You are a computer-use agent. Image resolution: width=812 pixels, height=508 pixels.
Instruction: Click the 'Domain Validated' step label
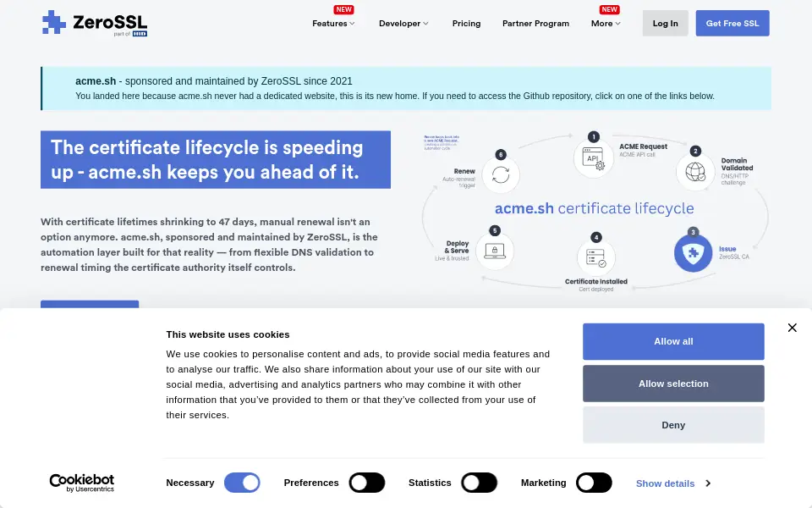coord(737,164)
